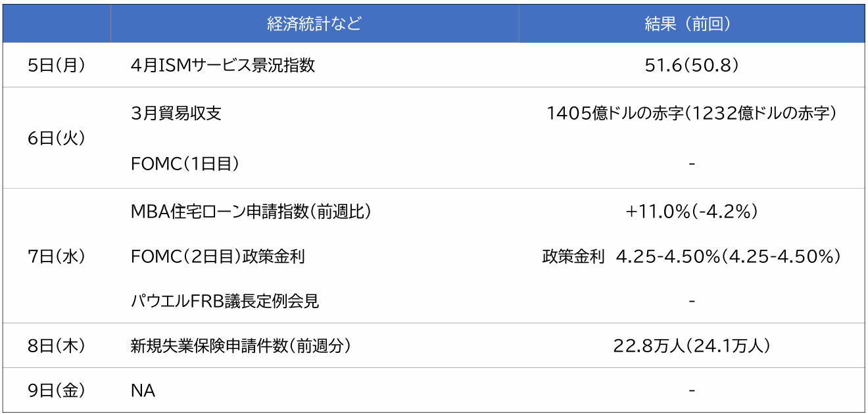Select the 9日(金) date cell
868x414 pixels.
[57, 390]
